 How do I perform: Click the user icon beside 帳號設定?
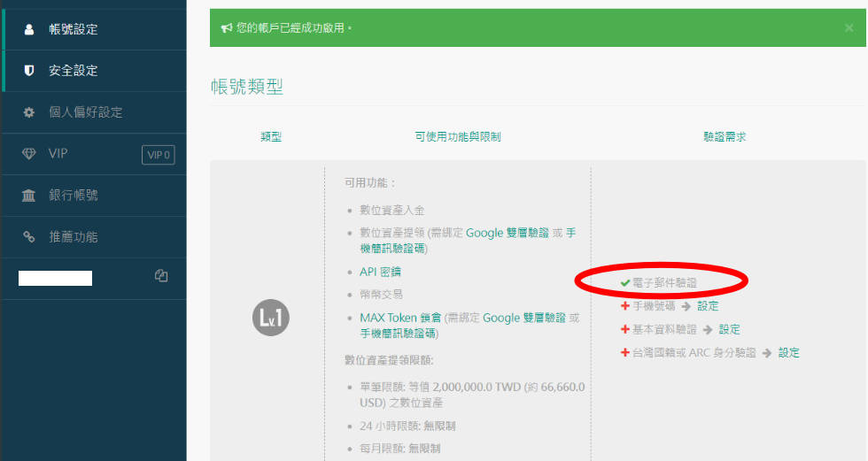pyautogui.click(x=28, y=28)
